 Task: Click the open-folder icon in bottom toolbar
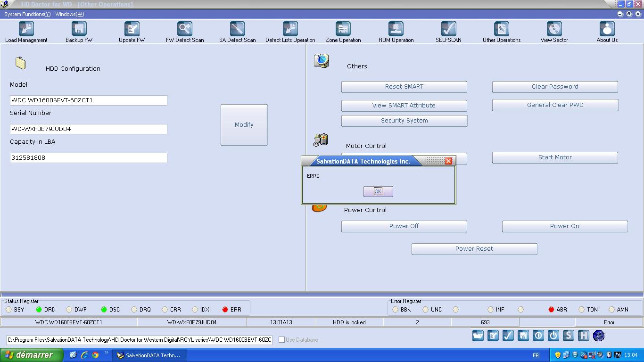478,336
